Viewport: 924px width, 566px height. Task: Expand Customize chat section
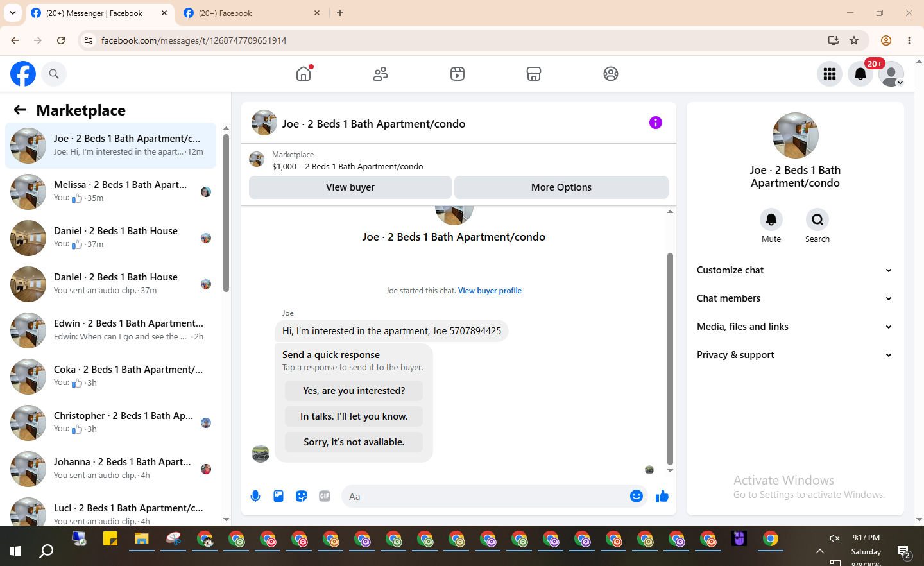coord(795,270)
